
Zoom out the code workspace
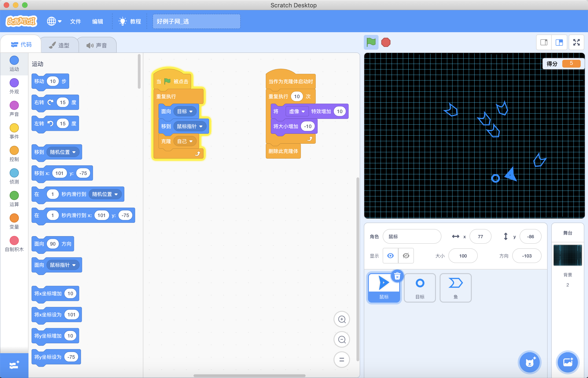[342, 339]
